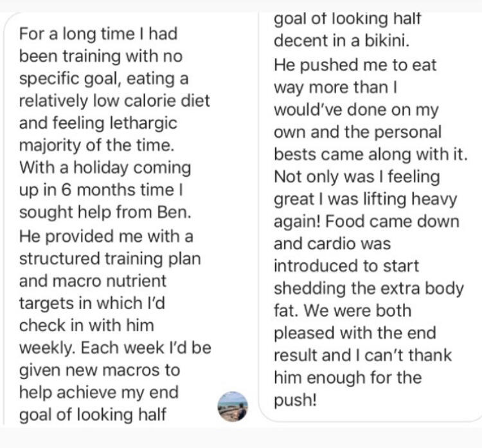The width and height of the screenshot is (482, 448).
Task: Click 'shedding the extra body' line
Action: point(369,289)
